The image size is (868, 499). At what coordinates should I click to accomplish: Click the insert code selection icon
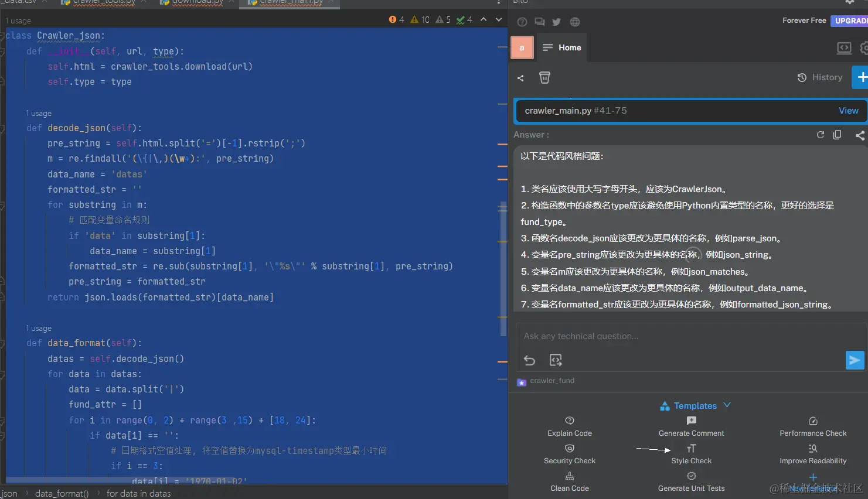coord(556,360)
